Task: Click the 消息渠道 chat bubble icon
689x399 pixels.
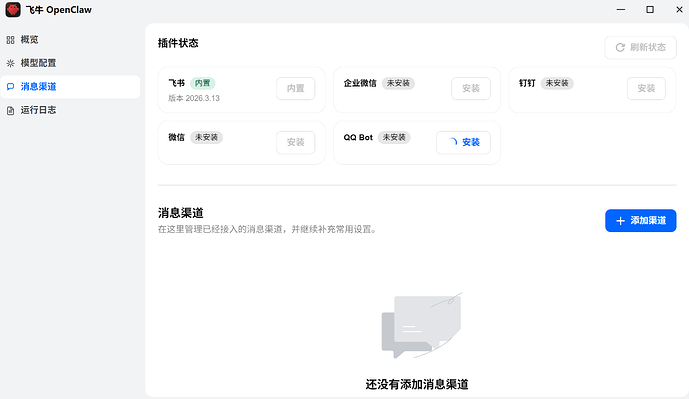Action: [11, 87]
